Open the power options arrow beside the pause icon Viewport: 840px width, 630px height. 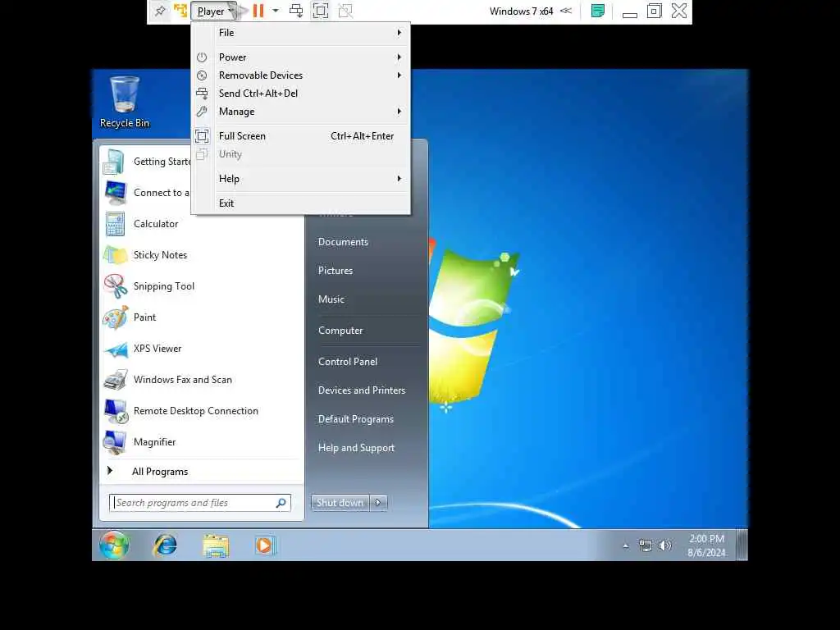click(x=276, y=11)
